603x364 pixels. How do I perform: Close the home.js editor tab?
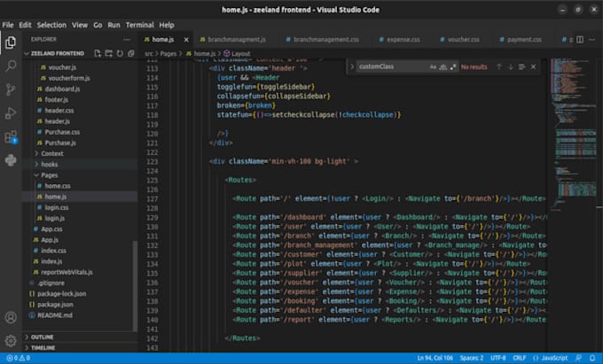click(x=186, y=40)
